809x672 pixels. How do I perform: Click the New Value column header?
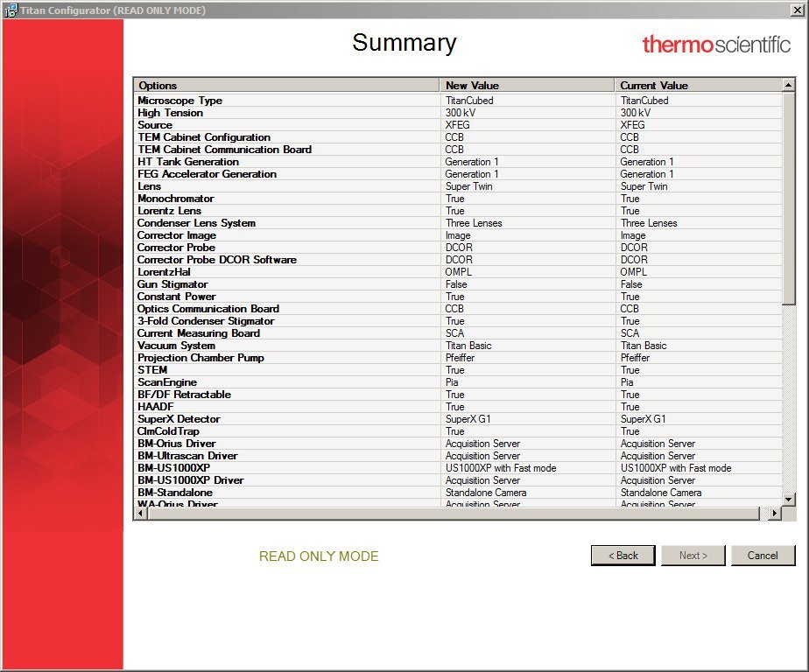526,85
